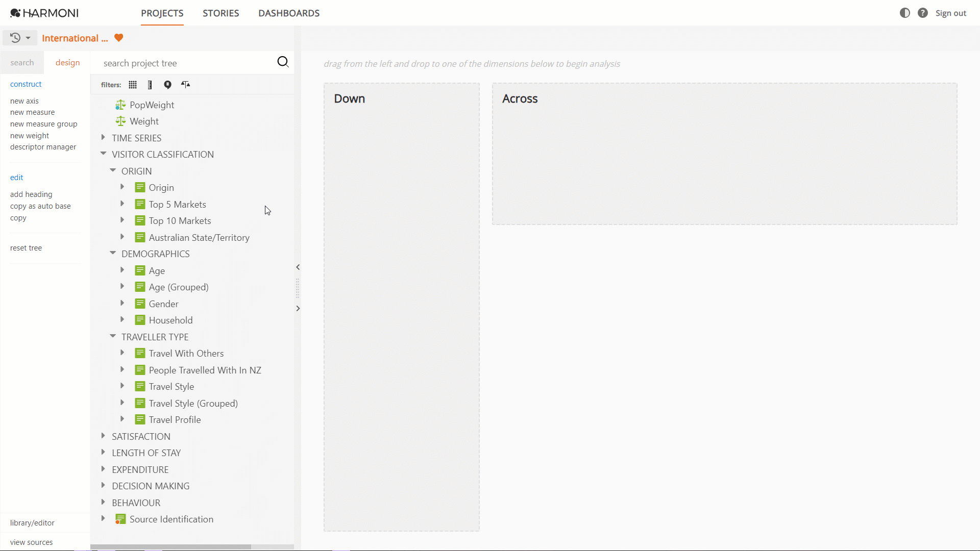This screenshot has height=551, width=980.
Task: Click the orange favorite heart icon
Action: click(x=119, y=38)
